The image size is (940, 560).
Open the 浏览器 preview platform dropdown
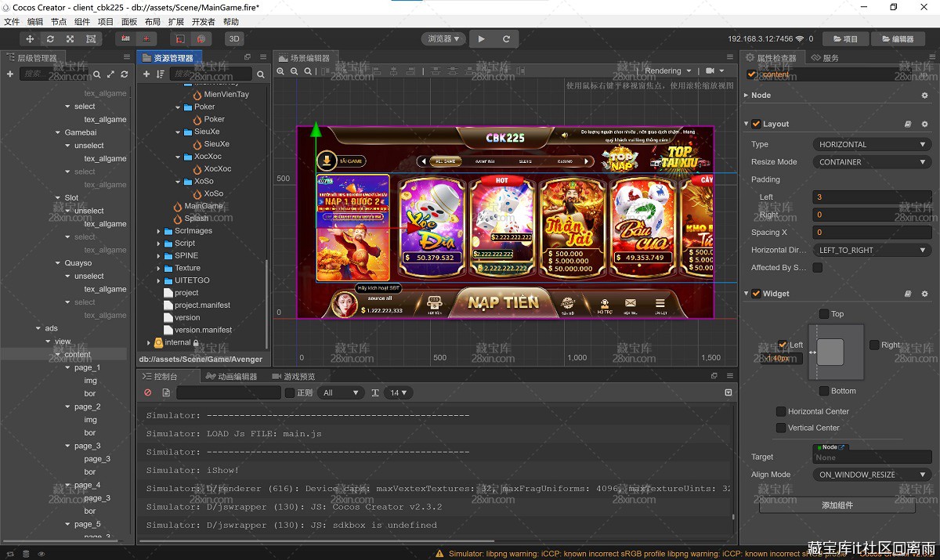tap(443, 38)
